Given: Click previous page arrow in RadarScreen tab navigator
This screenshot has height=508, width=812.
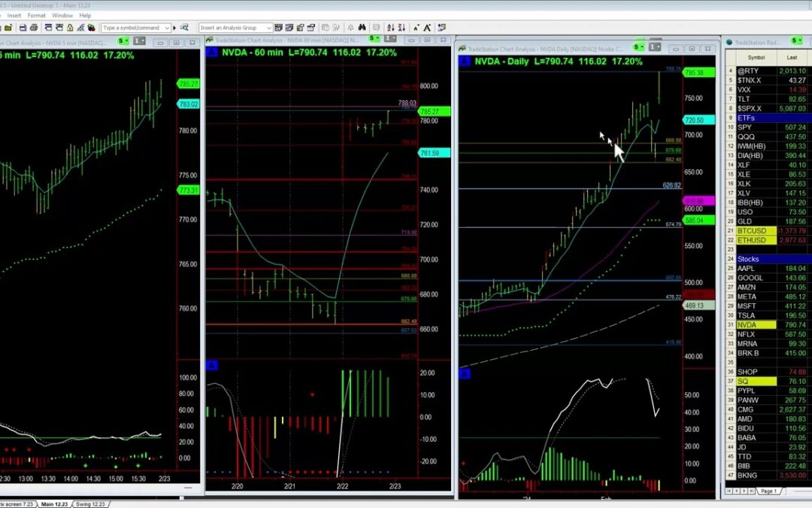Looking at the screenshot, I should (x=736, y=491).
